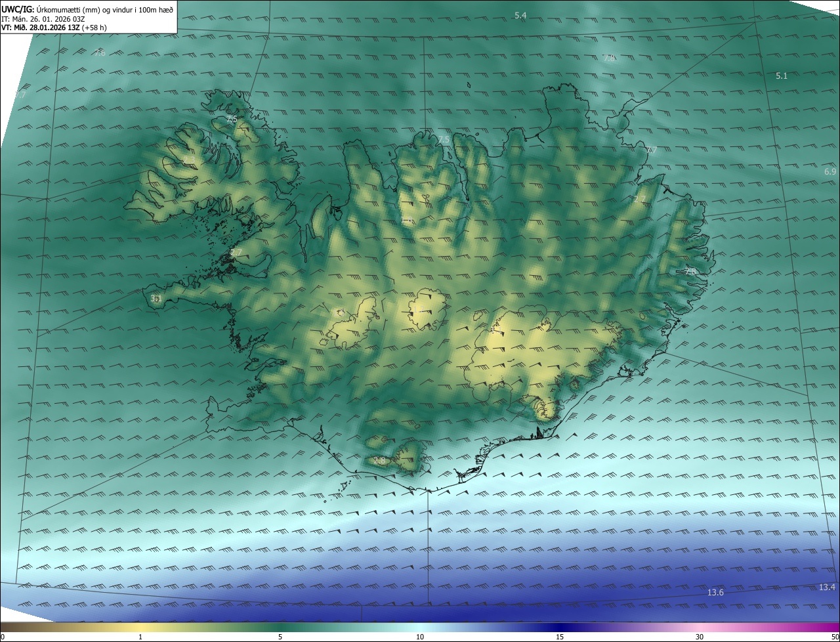The height and width of the screenshot is (642, 840).
Task: Click the 2.8 value near the south coast glacier
Action: (379, 461)
